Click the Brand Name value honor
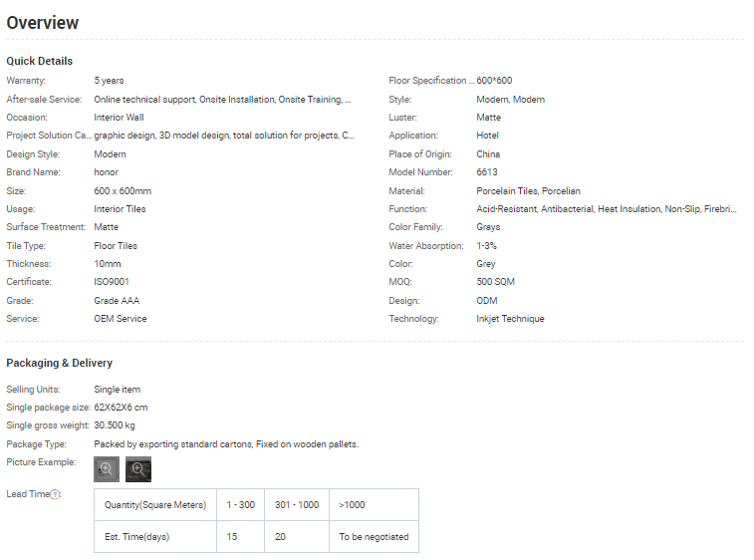This screenshot has width=754, height=560. 106,172
